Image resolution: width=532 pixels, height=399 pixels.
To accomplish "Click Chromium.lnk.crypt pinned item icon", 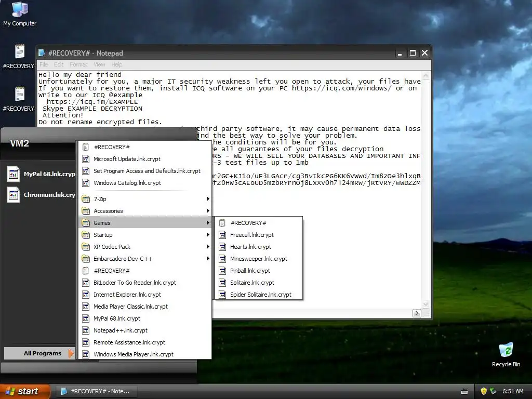I will (13, 195).
